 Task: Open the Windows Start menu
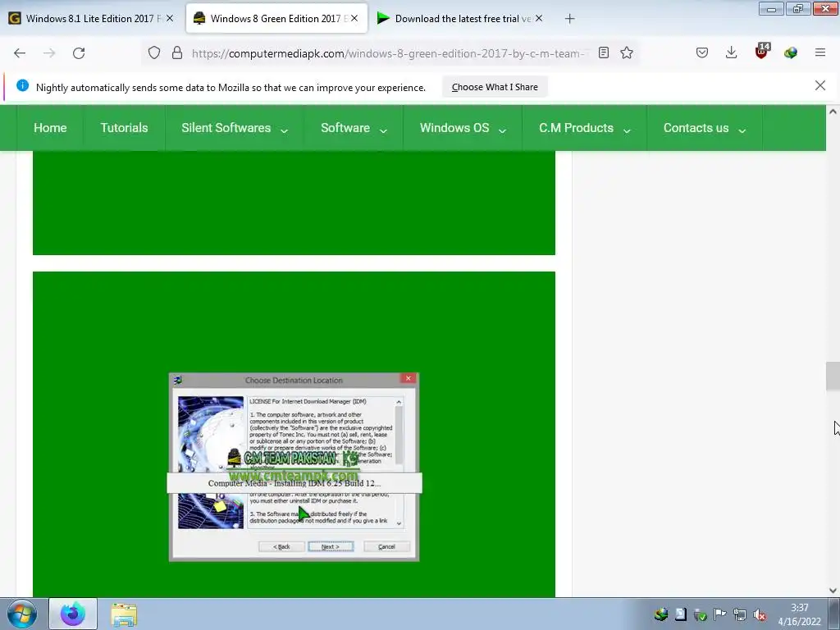point(22,614)
